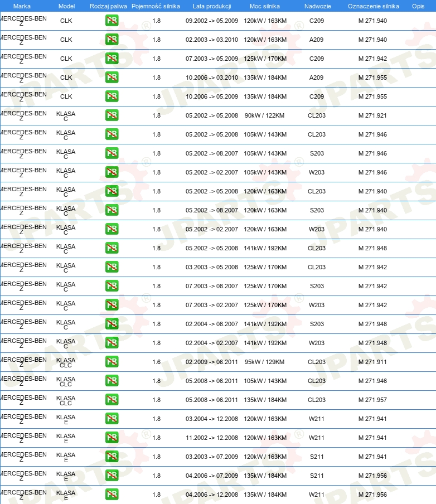This screenshot has height=504, width=436.
Task: Select the fuel icon in the Klasa E 03.2004 row
Action: [x=112, y=419]
